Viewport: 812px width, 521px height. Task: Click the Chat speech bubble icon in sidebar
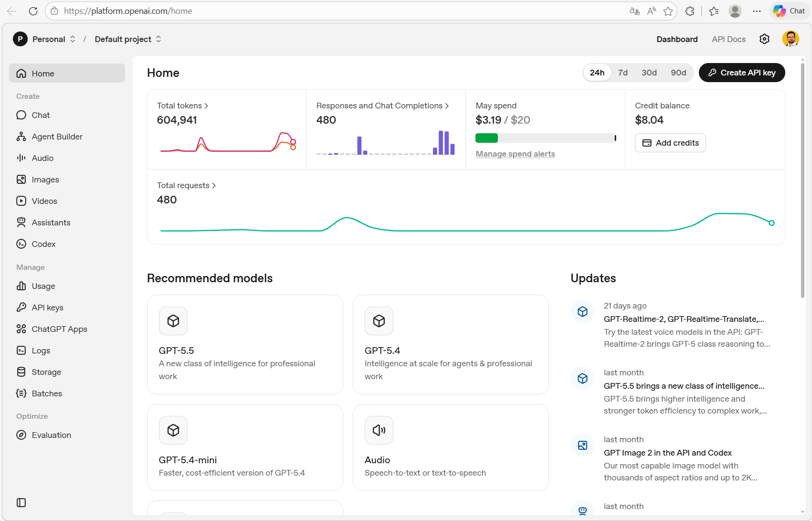21,115
